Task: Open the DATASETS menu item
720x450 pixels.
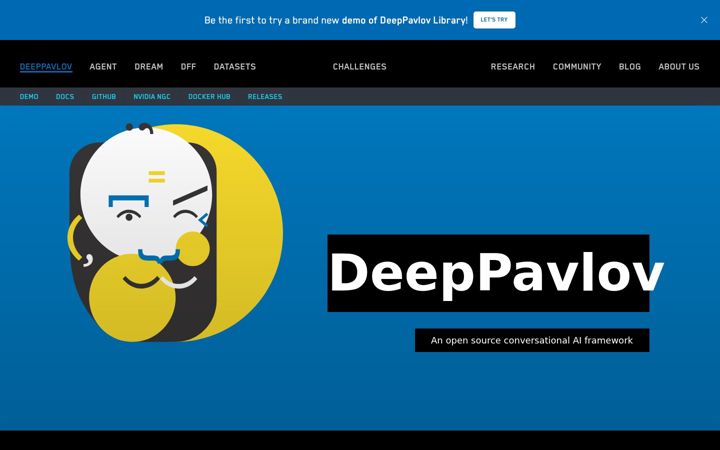Action: click(x=235, y=67)
